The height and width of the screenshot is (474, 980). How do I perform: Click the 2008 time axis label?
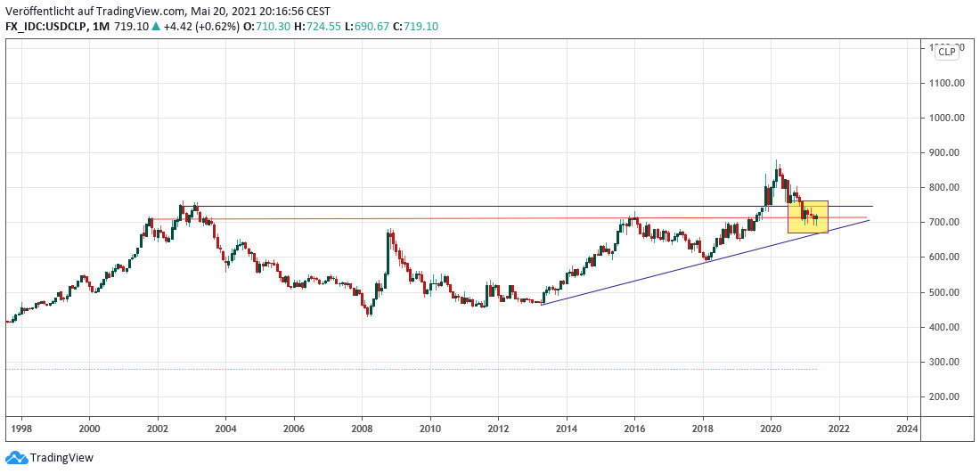[362, 429]
